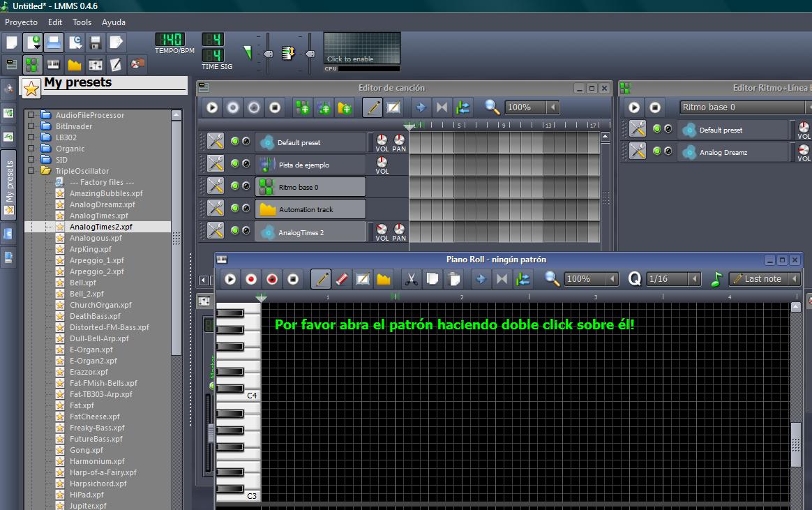Click cut scissors icon in Piano Roll
The width and height of the screenshot is (812, 510).
(411, 279)
